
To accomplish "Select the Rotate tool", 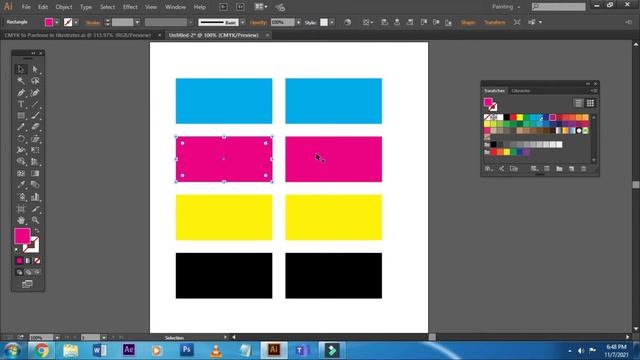I will 21,139.
